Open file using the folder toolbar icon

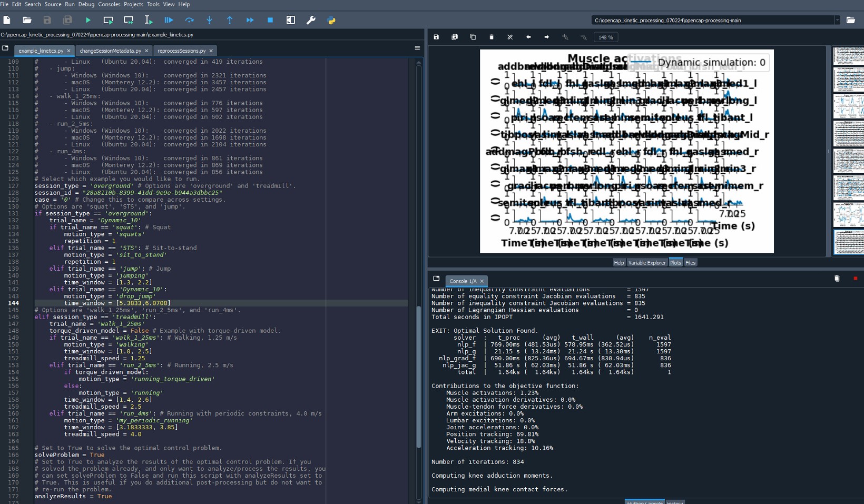click(x=27, y=20)
